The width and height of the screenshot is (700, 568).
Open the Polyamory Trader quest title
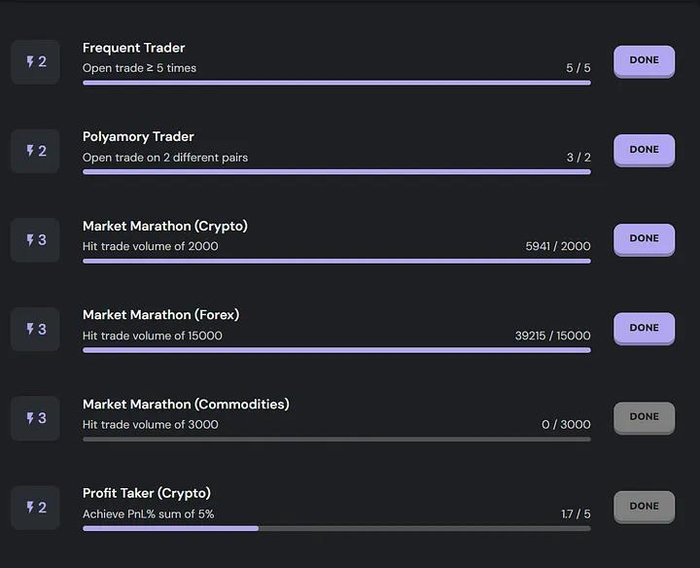pyautogui.click(x=138, y=137)
